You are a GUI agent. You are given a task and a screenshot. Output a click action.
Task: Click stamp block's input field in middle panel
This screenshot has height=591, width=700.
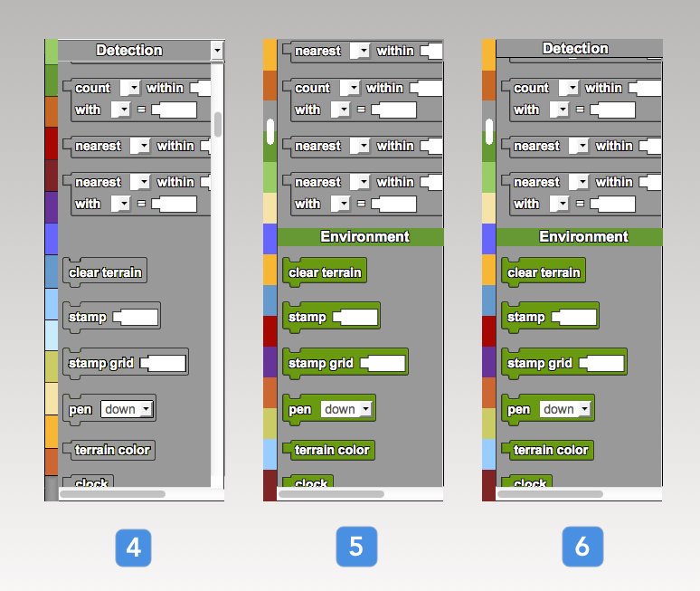[355, 318]
